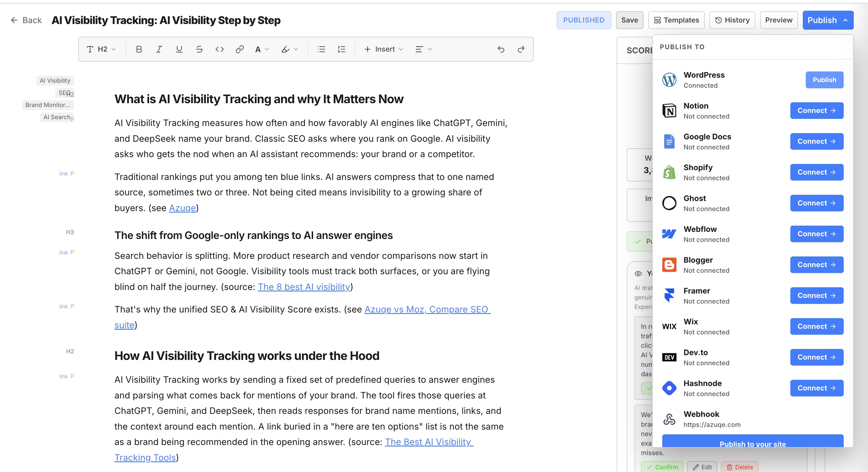The image size is (868, 472).
Task: Delete the suggestion with Delete button
Action: click(740, 467)
